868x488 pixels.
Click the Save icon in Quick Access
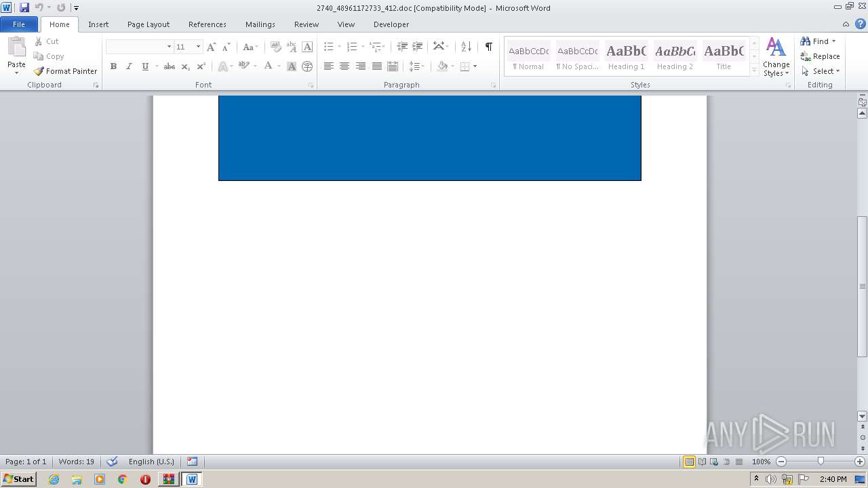(x=24, y=7)
